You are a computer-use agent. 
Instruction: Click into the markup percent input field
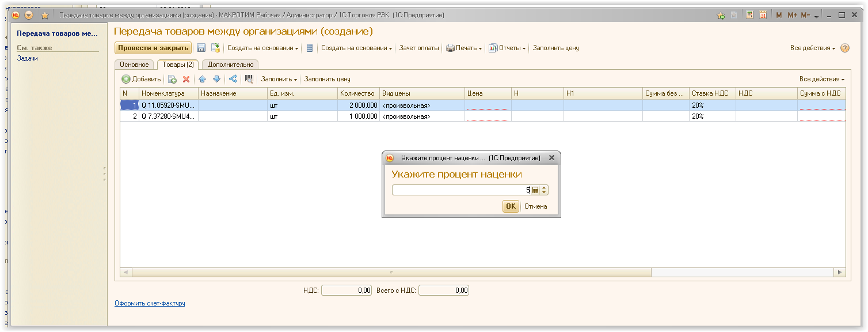point(460,190)
